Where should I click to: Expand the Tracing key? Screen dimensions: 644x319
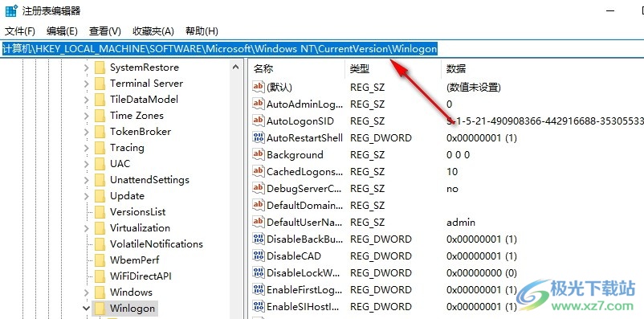[x=86, y=148]
